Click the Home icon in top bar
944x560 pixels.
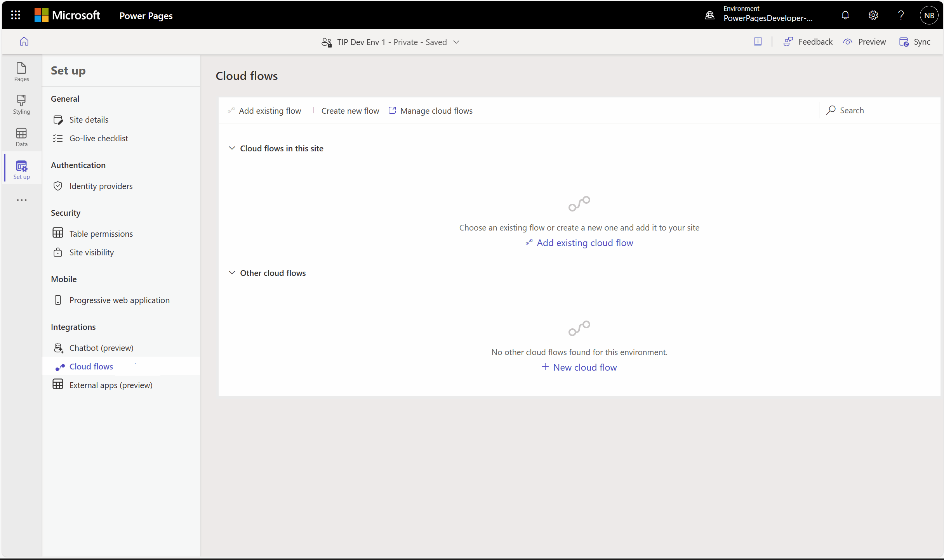pyautogui.click(x=24, y=42)
